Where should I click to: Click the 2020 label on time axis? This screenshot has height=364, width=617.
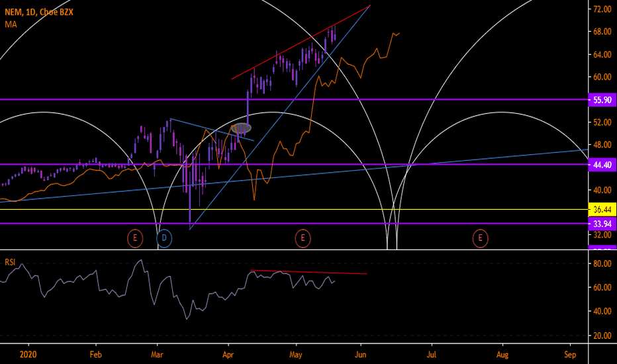click(28, 355)
